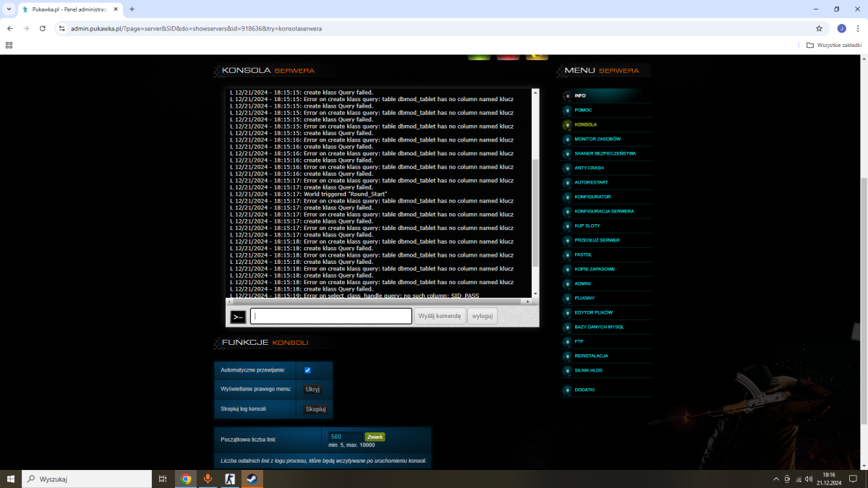This screenshot has width=868, height=488.
Task: Click console horizontal scrollbar right arrow
Action: pyautogui.click(x=528, y=301)
